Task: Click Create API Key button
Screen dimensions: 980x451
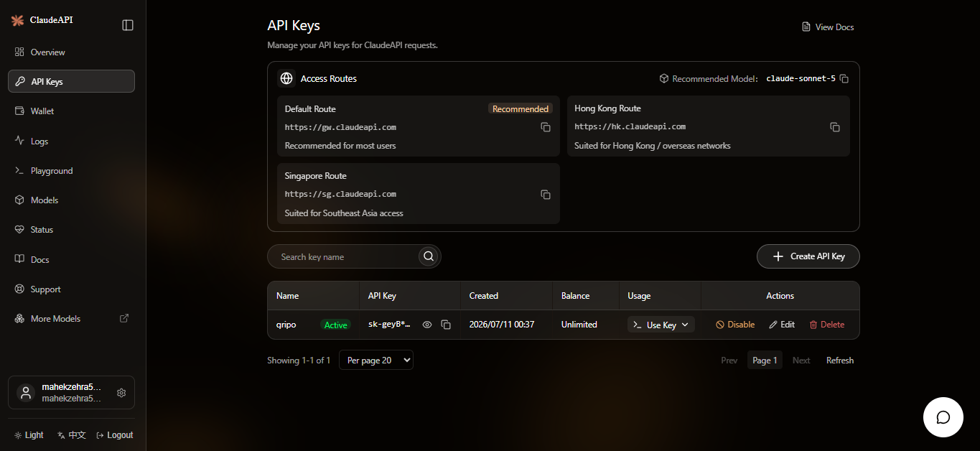Action: pyautogui.click(x=808, y=256)
